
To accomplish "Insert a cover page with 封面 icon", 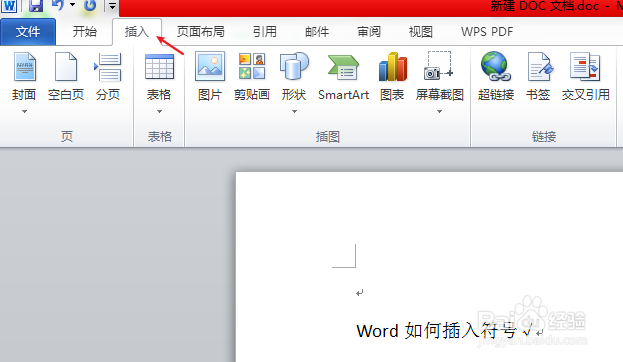I will pyautogui.click(x=25, y=67).
